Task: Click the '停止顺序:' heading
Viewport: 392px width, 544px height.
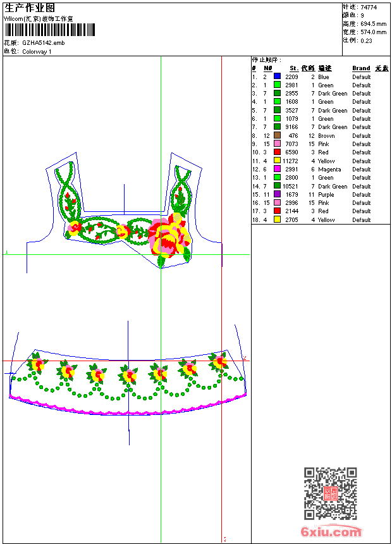Action: [267, 60]
